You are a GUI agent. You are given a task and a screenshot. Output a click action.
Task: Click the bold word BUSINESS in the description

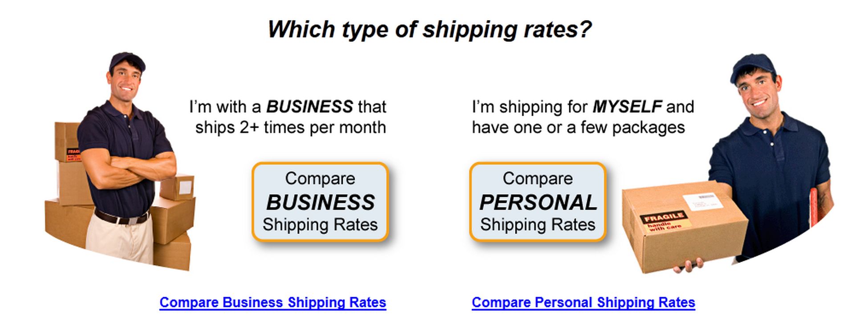[309, 107]
